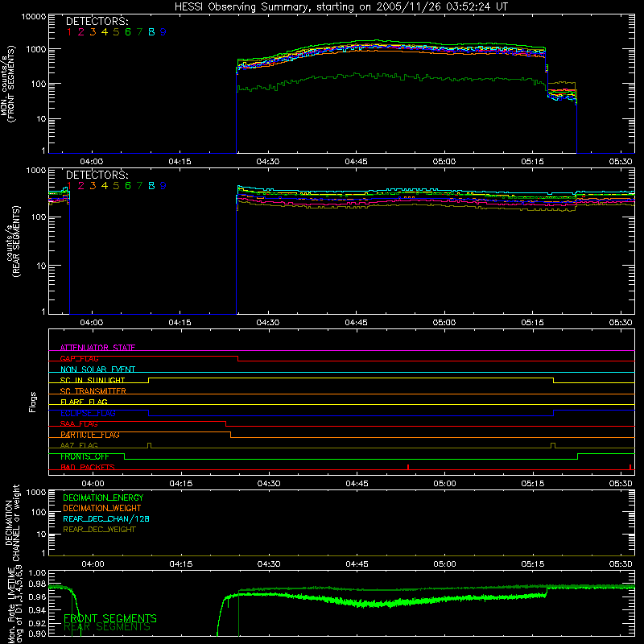Select dark green detector 7 in rear segments legend

point(139,186)
